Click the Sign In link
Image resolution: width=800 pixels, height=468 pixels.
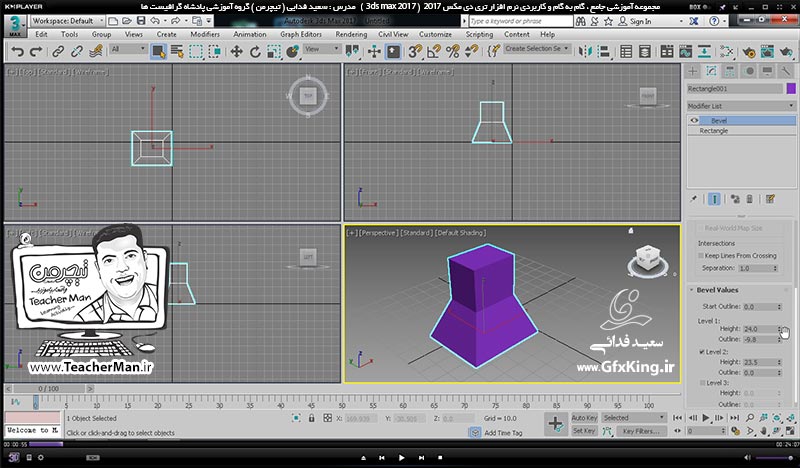click(x=640, y=21)
